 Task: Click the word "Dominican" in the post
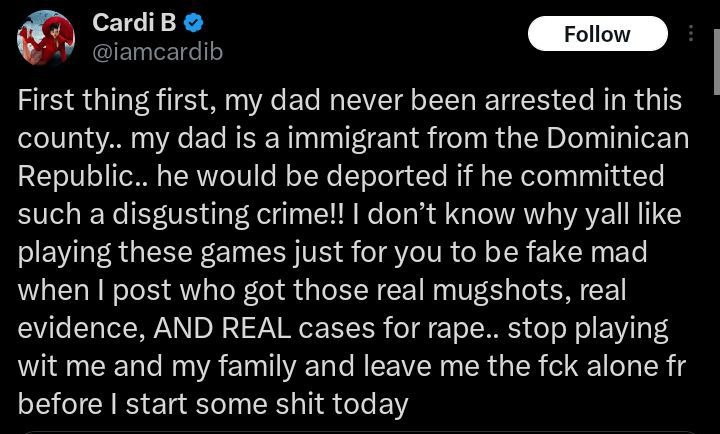[616, 139]
